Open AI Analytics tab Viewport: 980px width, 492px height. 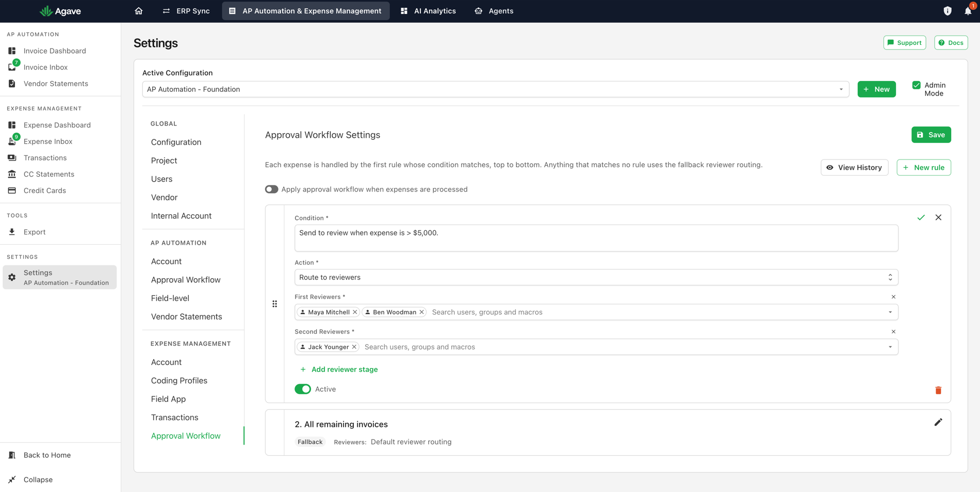pyautogui.click(x=428, y=11)
